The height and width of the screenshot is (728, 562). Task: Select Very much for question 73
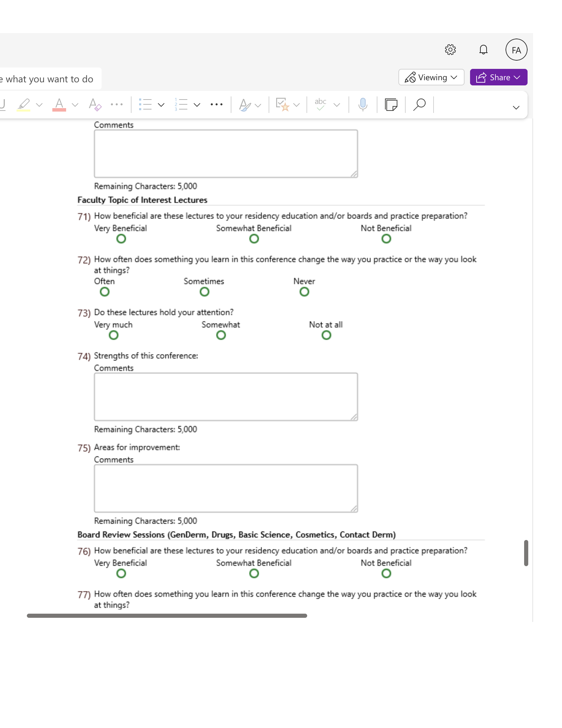click(x=113, y=335)
